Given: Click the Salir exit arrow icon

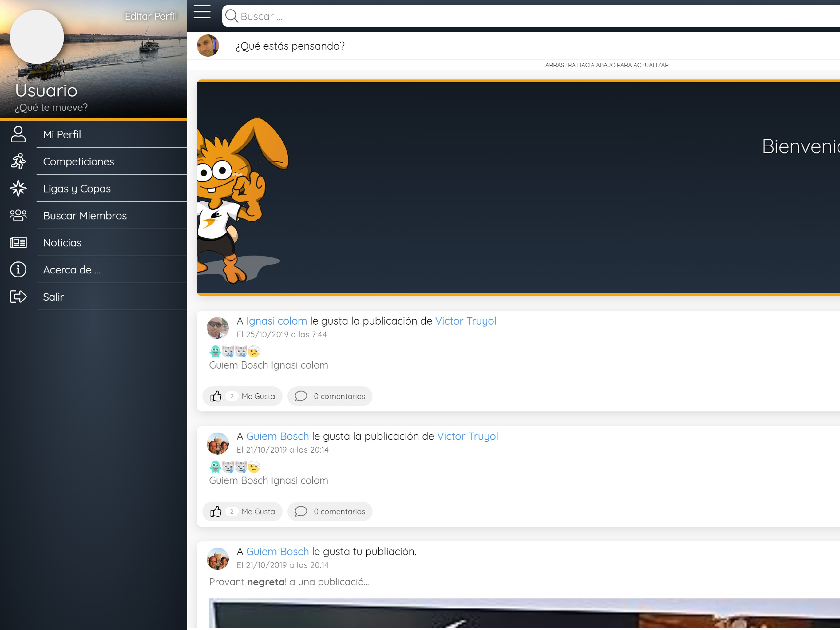Looking at the screenshot, I should tap(18, 297).
